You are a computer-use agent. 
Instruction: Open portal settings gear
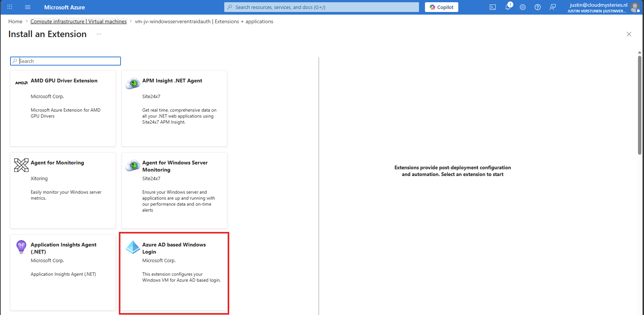tap(523, 7)
